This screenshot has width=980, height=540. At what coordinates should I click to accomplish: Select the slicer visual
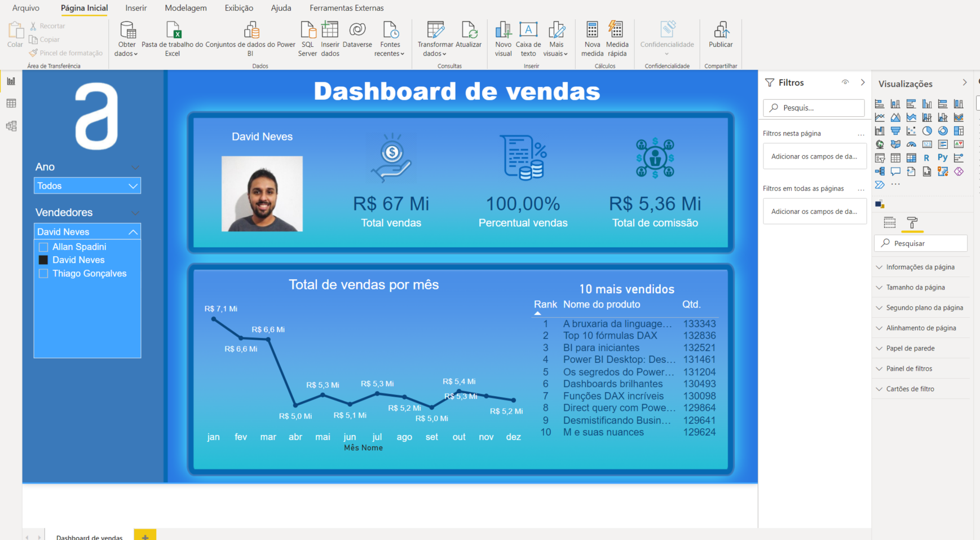tap(880, 158)
